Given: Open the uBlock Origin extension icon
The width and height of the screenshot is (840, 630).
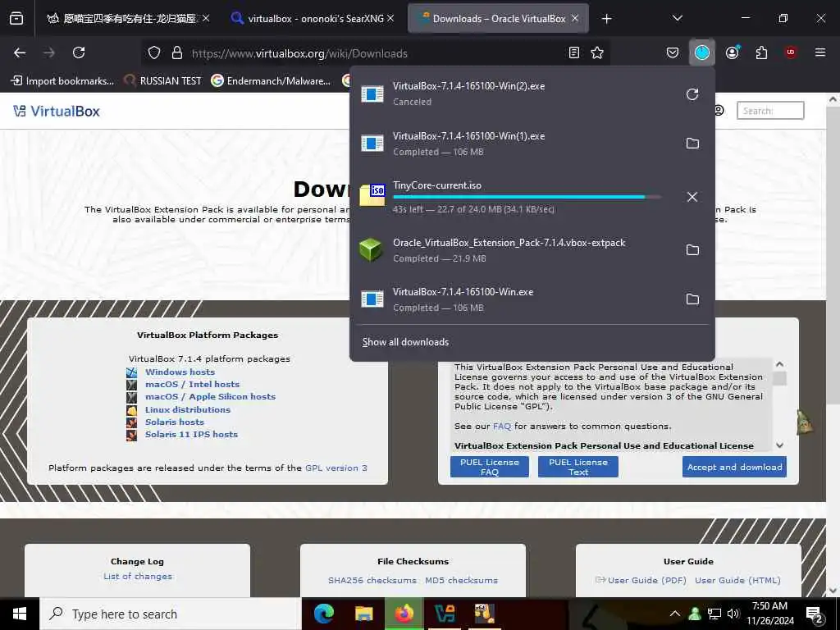Looking at the screenshot, I should coord(791,52).
